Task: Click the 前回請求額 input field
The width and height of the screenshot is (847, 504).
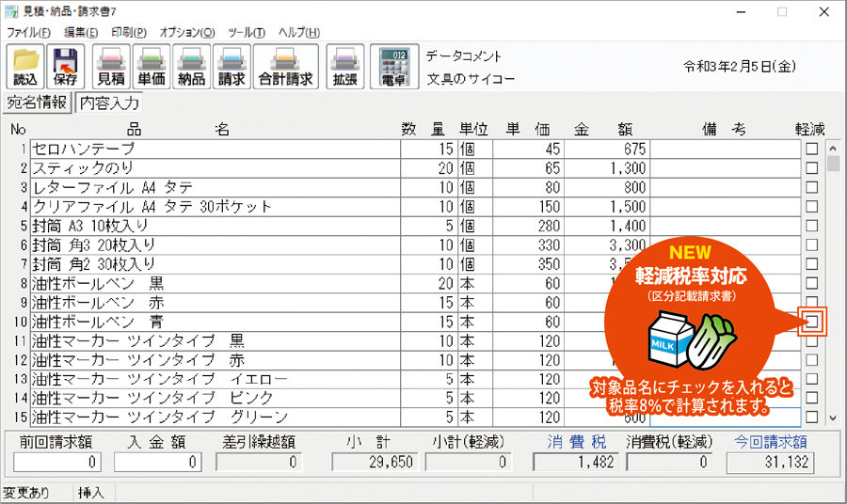Action: pos(56,462)
